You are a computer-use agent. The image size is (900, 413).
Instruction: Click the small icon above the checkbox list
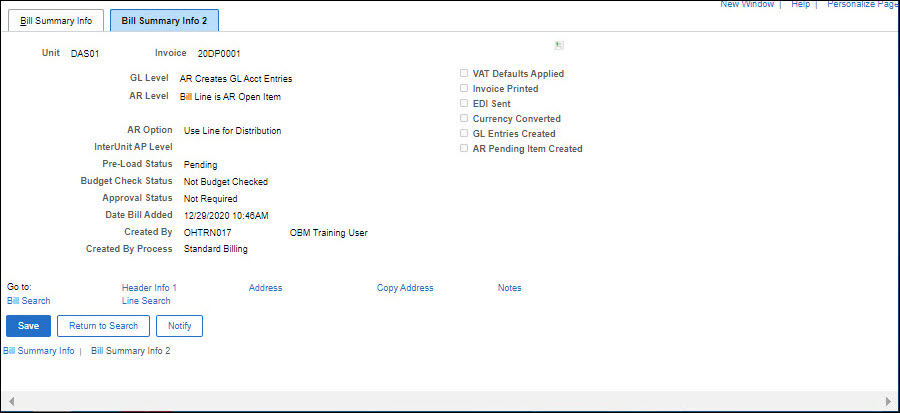pyautogui.click(x=561, y=45)
